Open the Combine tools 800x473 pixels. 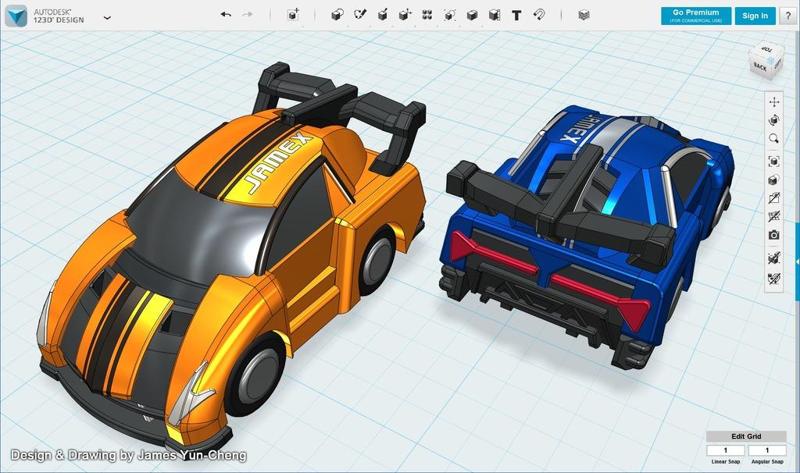(472, 15)
